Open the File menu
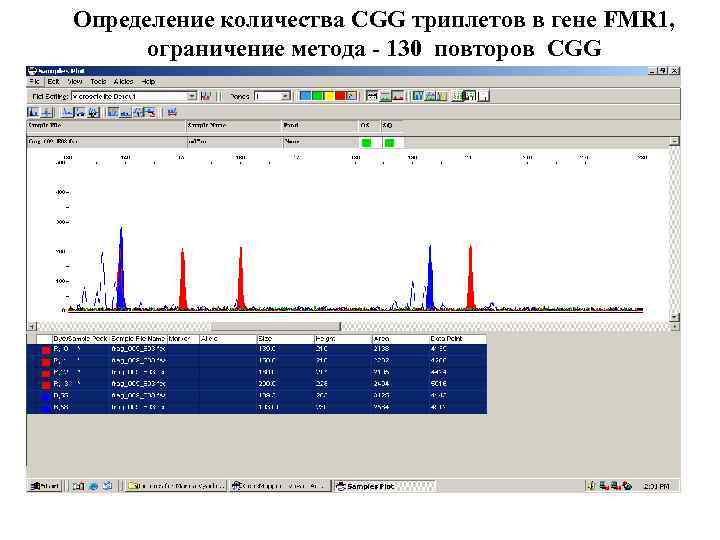 tap(34, 81)
